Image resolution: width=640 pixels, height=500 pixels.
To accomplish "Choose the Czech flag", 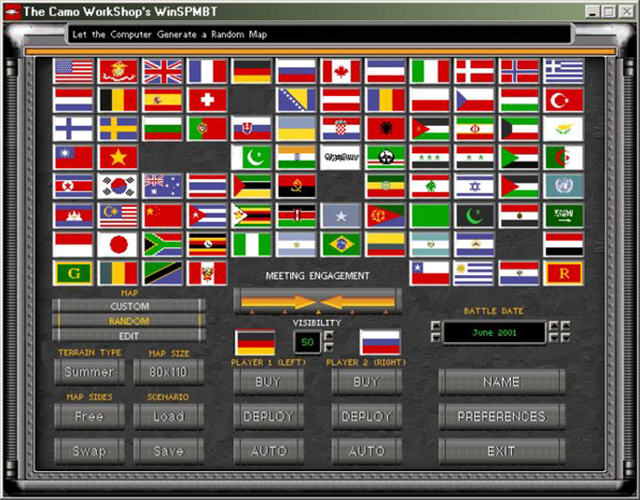I will 474,100.
